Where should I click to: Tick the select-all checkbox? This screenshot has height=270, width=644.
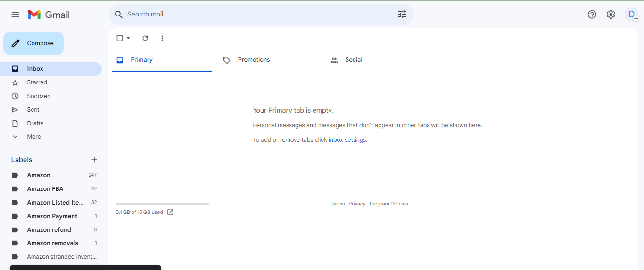tap(120, 38)
